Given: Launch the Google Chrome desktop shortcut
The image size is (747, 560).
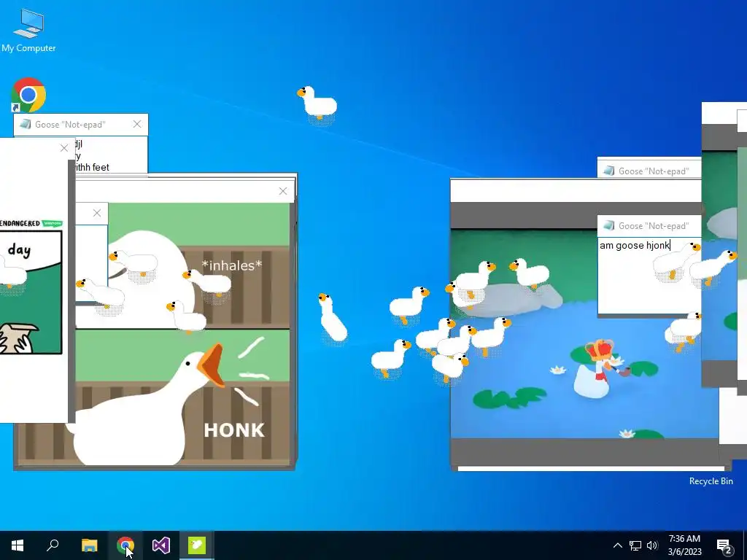Looking at the screenshot, I should [x=28, y=95].
